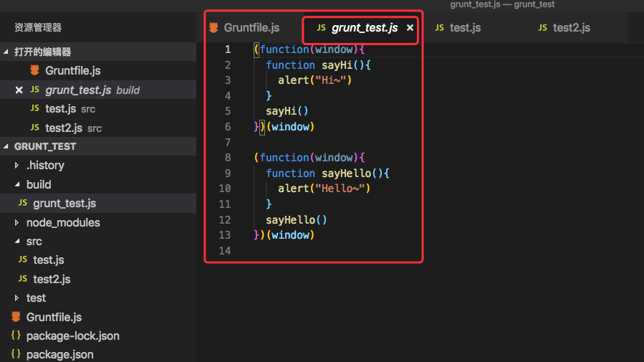Open the test.js editor tab
644x362 pixels.
point(465,27)
